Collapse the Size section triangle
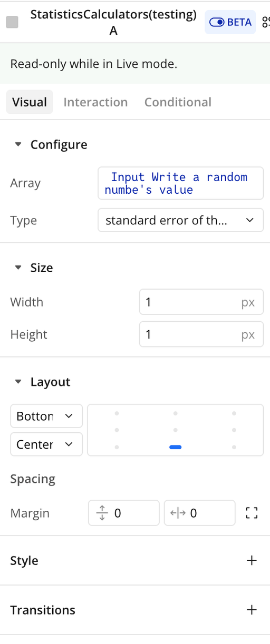270x644 pixels. pyautogui.click(x=18, y=267)
